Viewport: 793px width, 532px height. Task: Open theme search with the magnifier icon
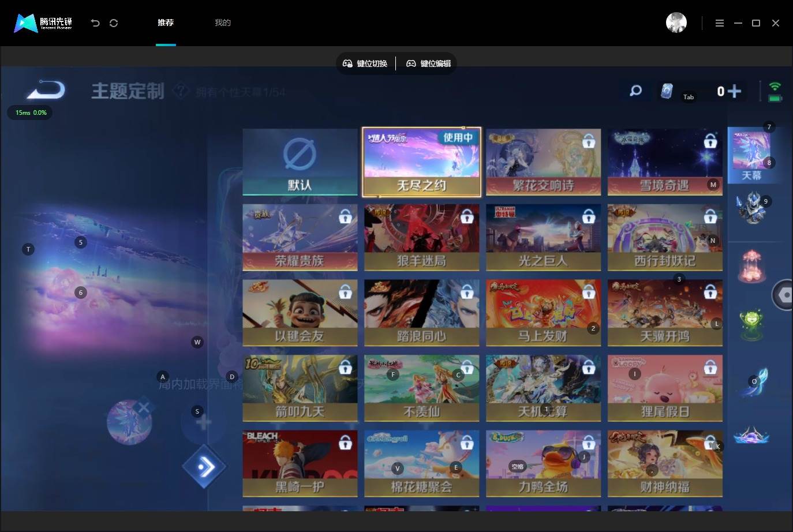636,91
